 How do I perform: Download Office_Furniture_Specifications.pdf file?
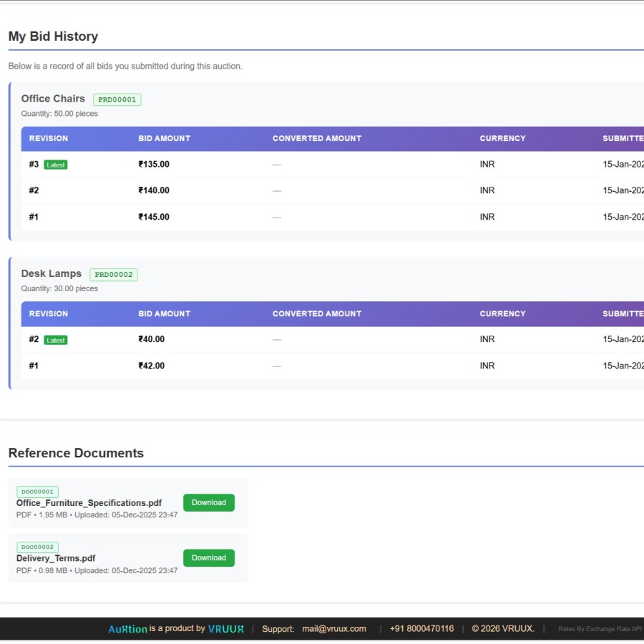click(x=208, y=502)
